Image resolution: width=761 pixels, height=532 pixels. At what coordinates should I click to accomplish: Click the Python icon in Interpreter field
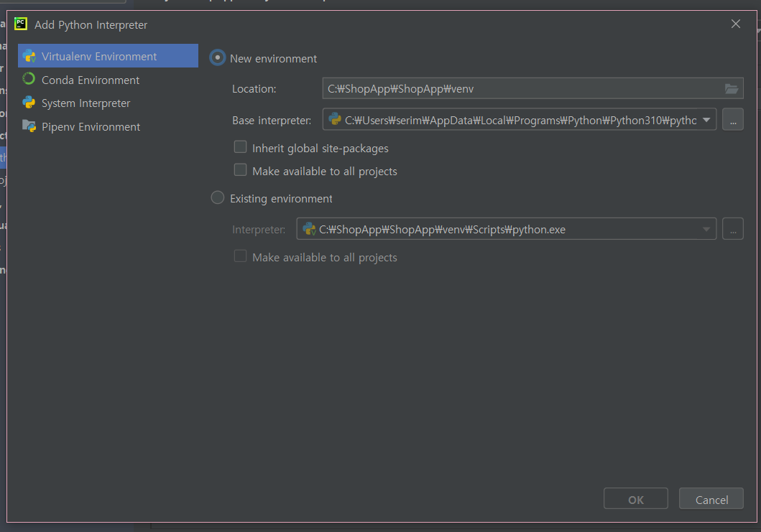(309, 229)
